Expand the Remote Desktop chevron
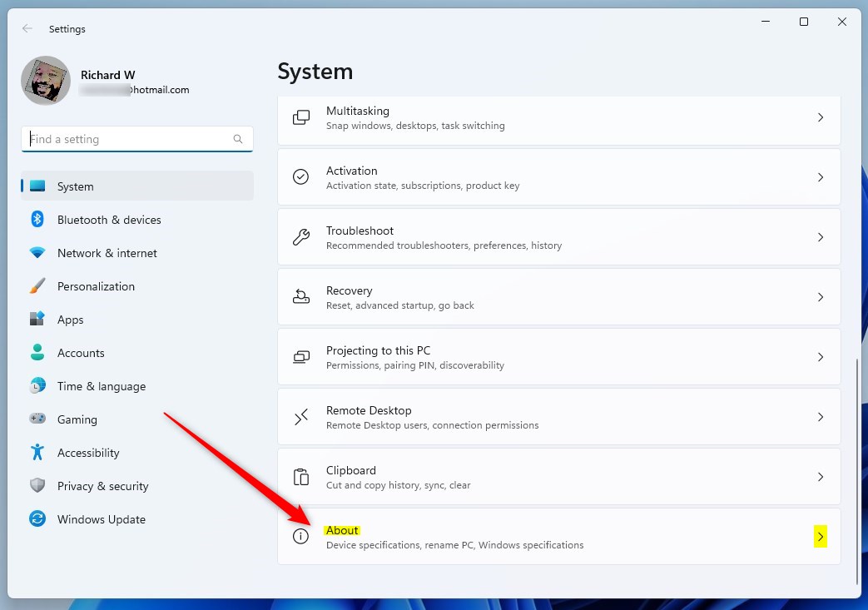This screenshot has width=868, height=610. pos(820,417)
